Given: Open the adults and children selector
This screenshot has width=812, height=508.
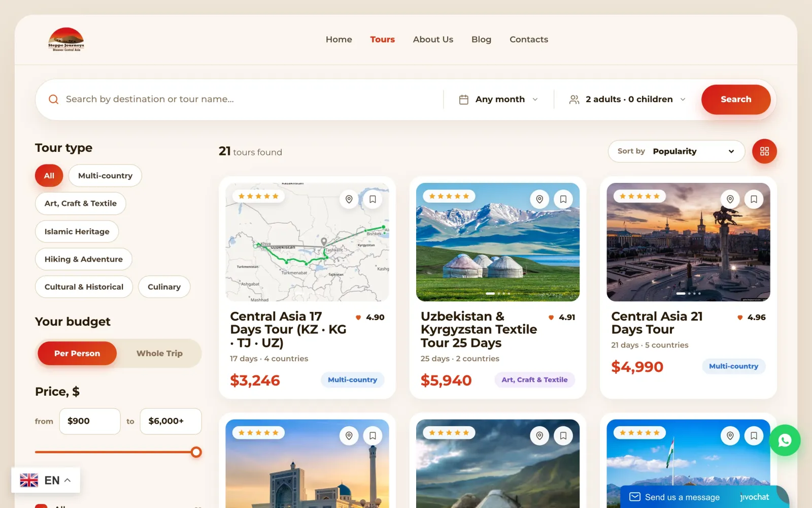Looking at the screenshot, I should pyautogui.click(x=628, y=100).
